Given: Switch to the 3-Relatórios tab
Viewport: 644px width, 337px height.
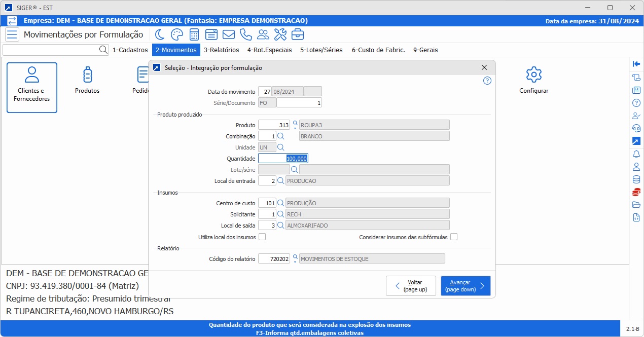Looking at the screenshot, I should point(221,50).
